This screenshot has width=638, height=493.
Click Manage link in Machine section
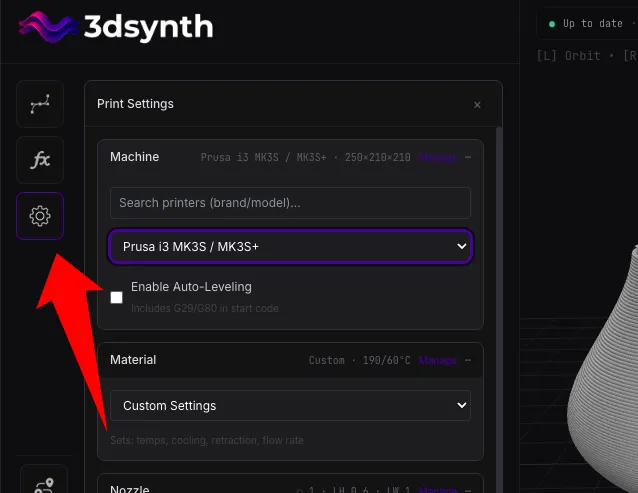pos(437,157)
